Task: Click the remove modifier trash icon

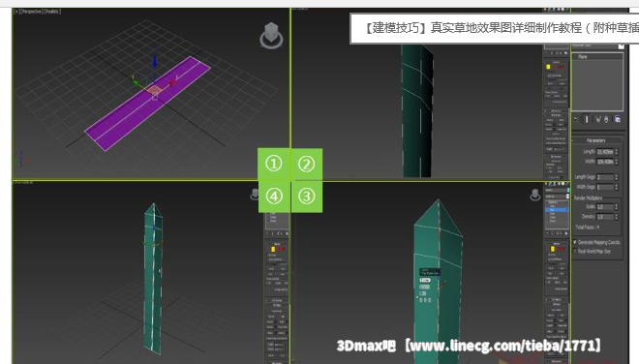Action: [x=605, y=119]
